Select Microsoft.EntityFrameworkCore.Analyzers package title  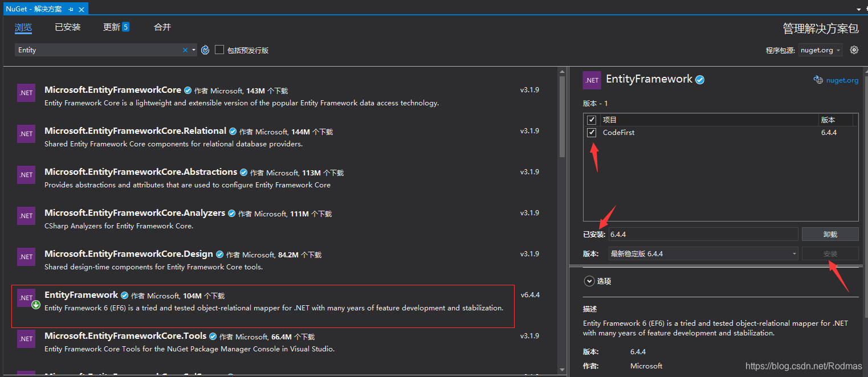[x=135, y=213]
